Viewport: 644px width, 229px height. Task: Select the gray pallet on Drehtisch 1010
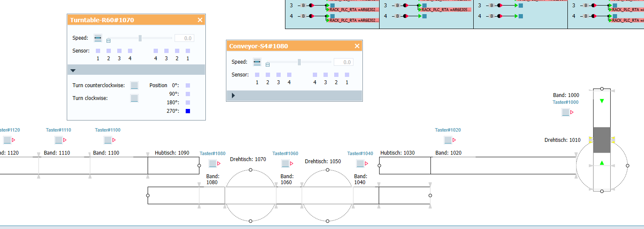602,140
